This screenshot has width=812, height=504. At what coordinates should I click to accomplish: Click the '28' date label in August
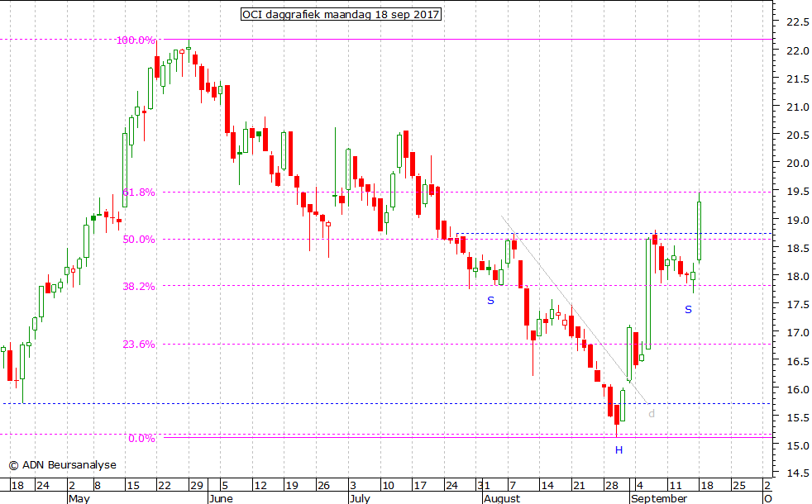click(x=612, y=485)
